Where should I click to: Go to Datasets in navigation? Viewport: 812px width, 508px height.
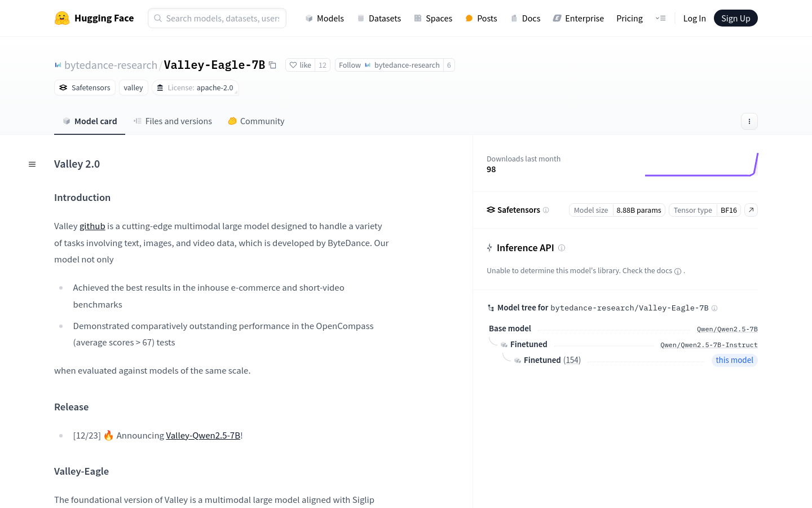[379, 18]
